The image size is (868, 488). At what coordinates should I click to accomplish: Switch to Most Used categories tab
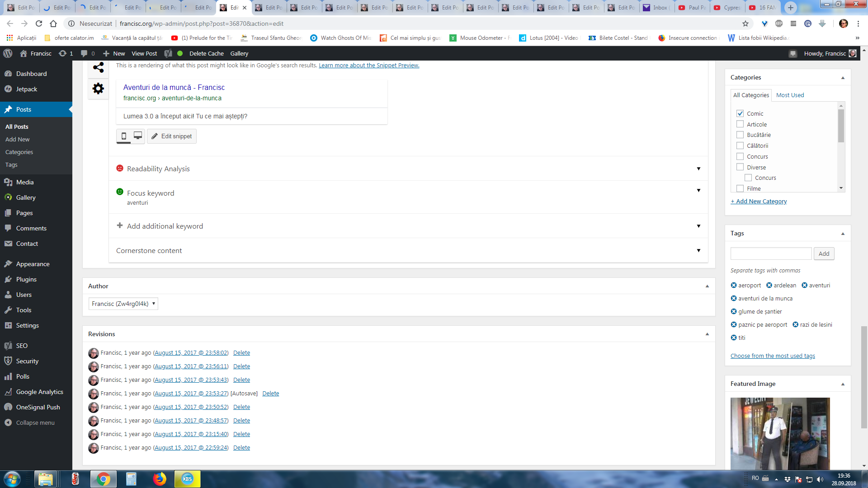click(x=790, y=95)
